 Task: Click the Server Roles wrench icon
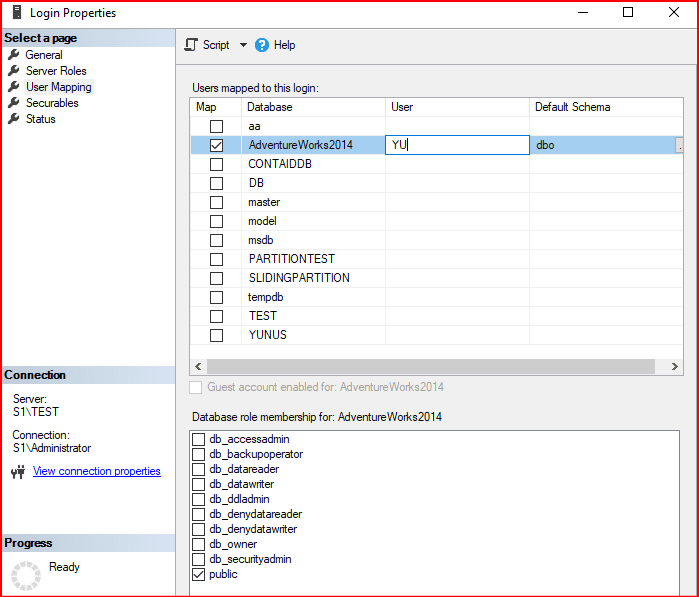pyautogui.click(x=14, y=71)
